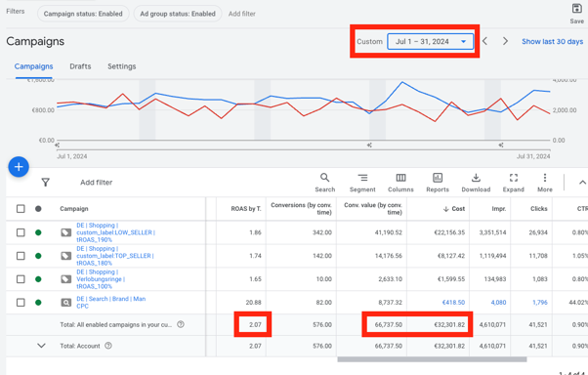Image resolution: width=588 pixels, height=375 pixels.
Task: Click the horizontal table scrollbar
Action: 432,359
